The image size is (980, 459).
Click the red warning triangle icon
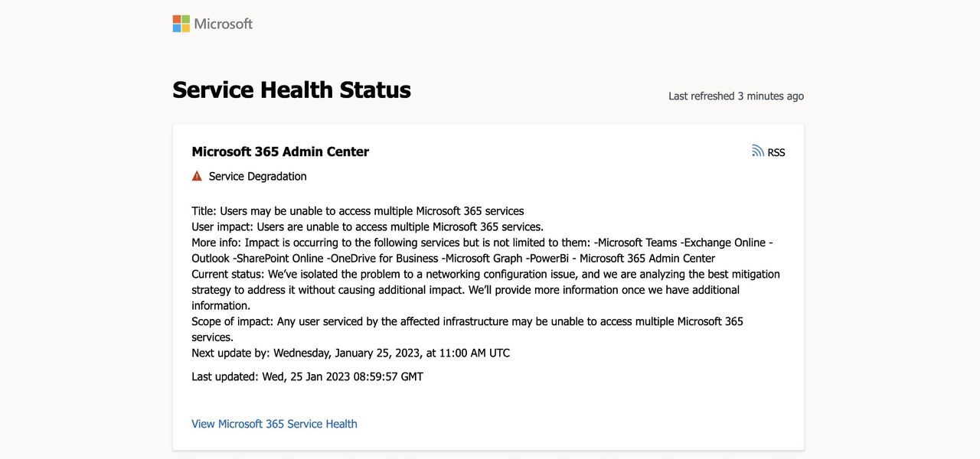[x=197, y=176]
